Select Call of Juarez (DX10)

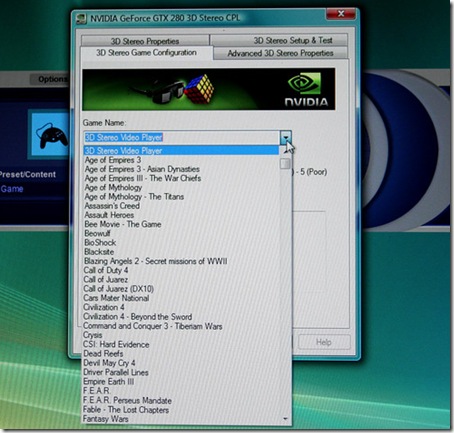click(x=181, y=289)
